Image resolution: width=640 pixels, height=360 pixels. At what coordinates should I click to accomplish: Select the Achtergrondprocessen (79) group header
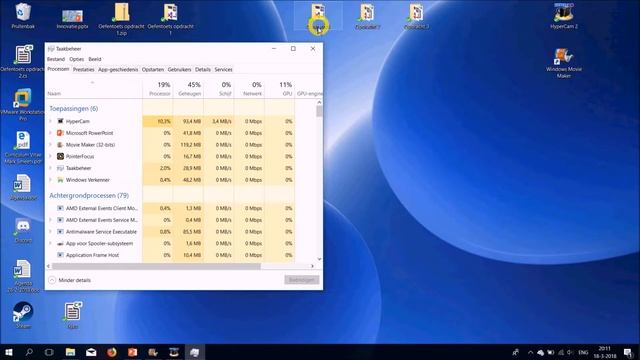coord(89,196)
